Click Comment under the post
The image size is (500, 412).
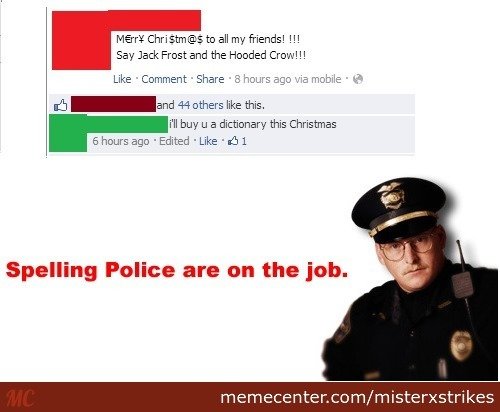164,79
